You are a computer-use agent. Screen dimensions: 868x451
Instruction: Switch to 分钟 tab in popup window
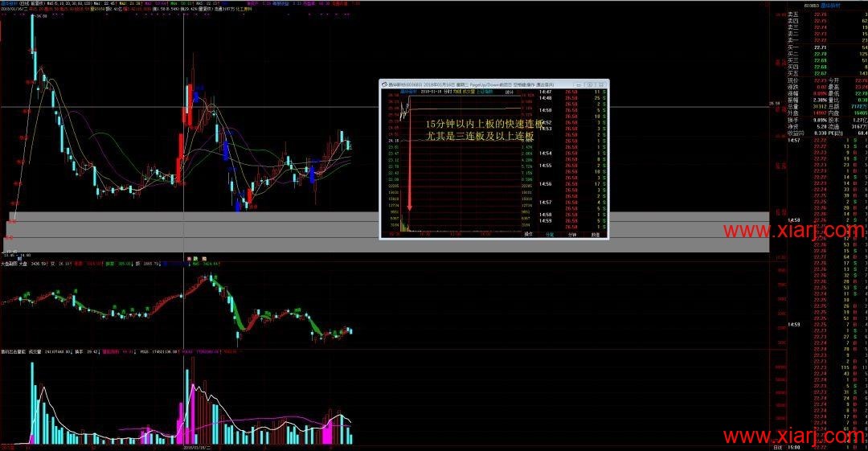572,235
